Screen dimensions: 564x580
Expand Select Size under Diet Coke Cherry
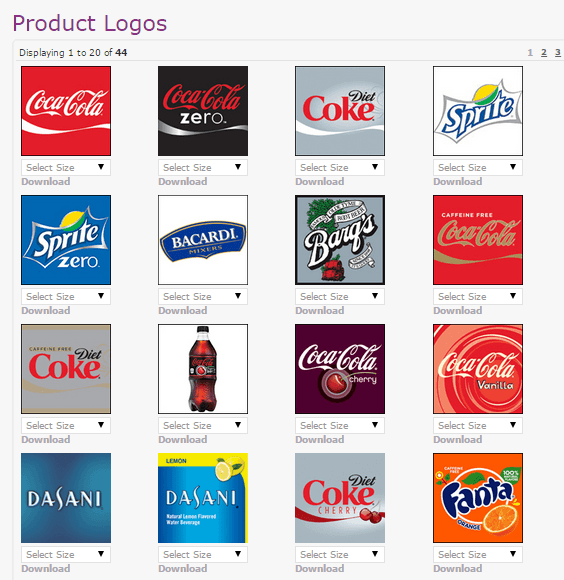coord(340,554)
